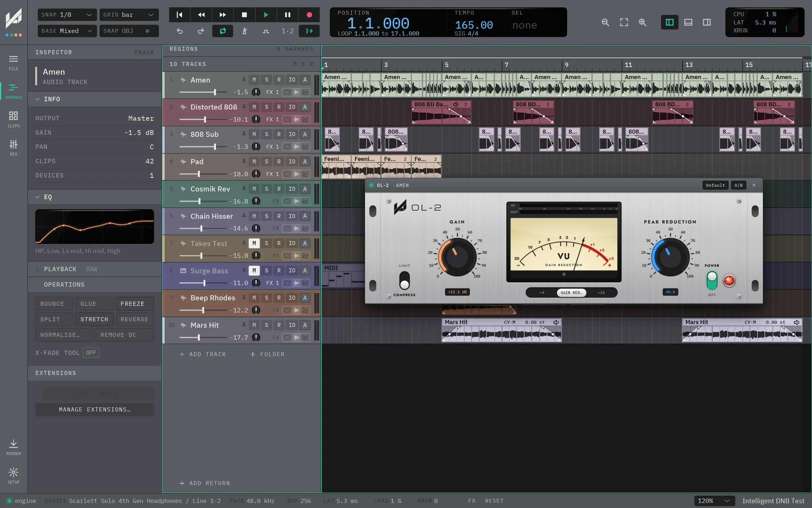Stop playback with the stop button
The width and height of the screenshot is (812, 508).
point(244,15)
